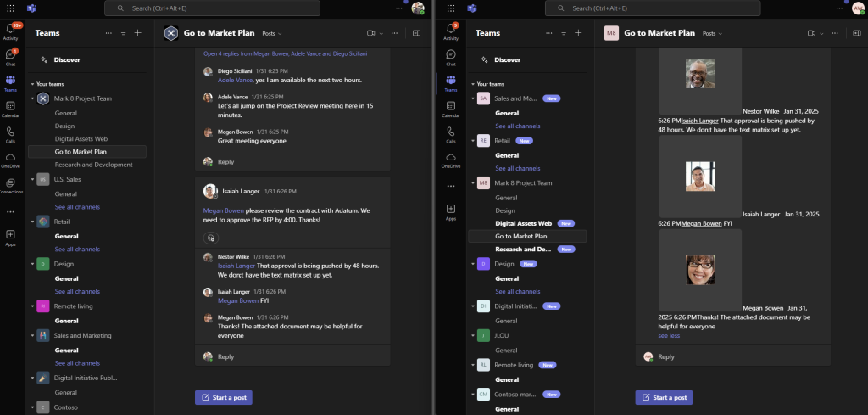Open Connections app in the left window rail
This screenshot has height=415, width=868.
pos(10,186)
